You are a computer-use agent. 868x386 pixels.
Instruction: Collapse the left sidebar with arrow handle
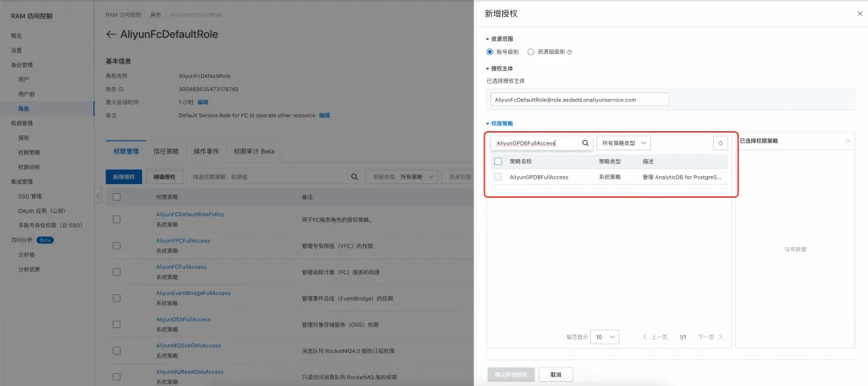pos(98,195)
